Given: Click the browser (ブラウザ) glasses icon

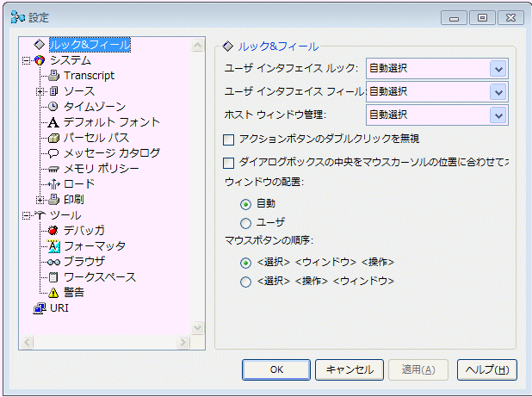Looking at the screenshot, I should pyautogui.click(x=53, y=262).
